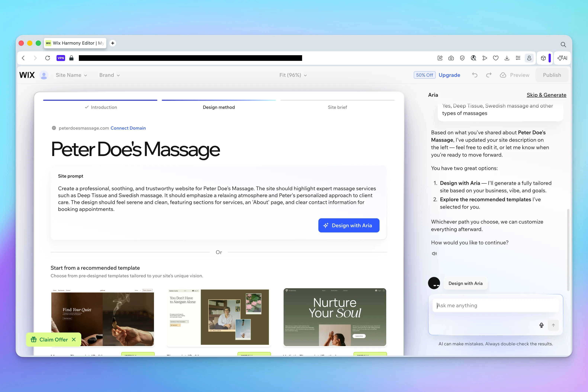588x392 pixels.
Task: Toggle the VPN badge in the address bar
Action: (61, 58)
